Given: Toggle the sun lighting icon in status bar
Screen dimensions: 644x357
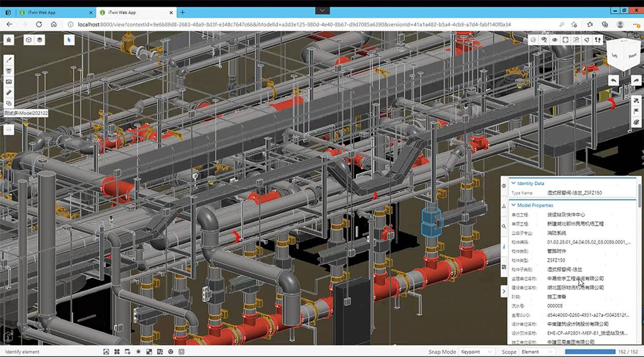Looking at the screenshot, I should [138, 352].
